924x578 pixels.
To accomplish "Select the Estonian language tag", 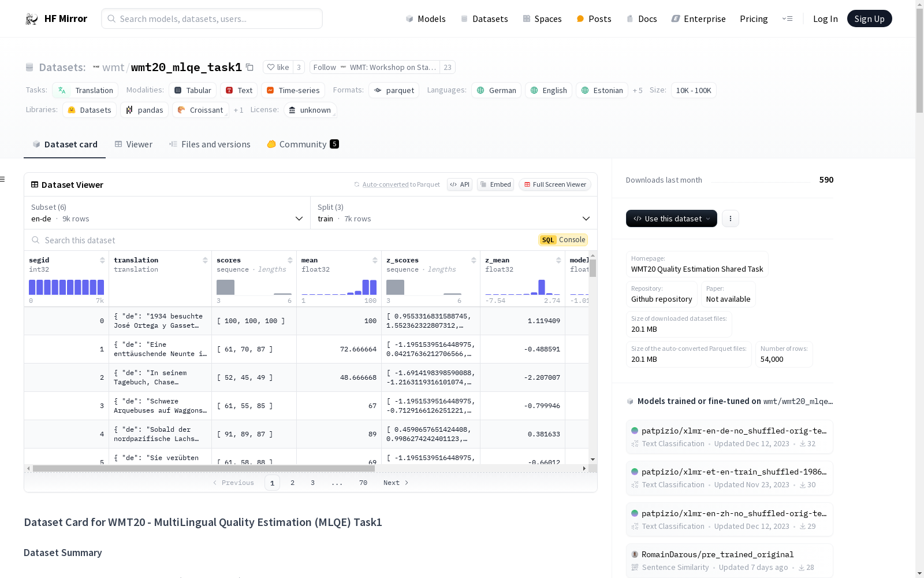I will click(x=602, y=90).
